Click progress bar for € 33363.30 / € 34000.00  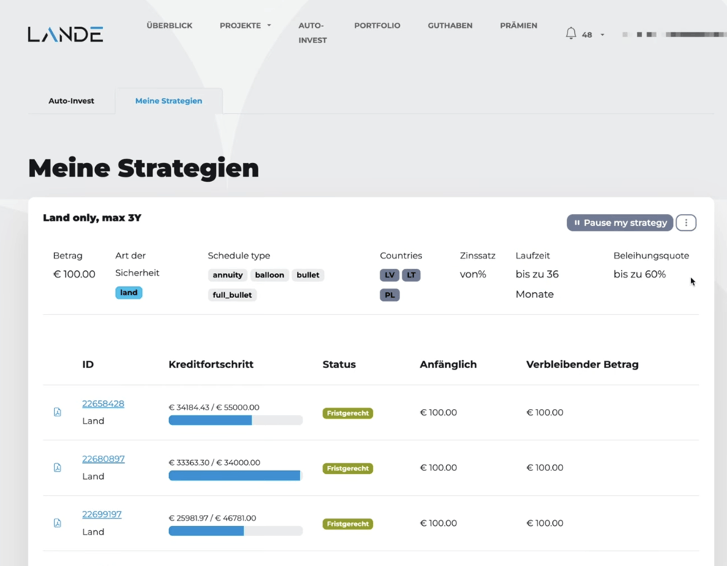(235, 475)
